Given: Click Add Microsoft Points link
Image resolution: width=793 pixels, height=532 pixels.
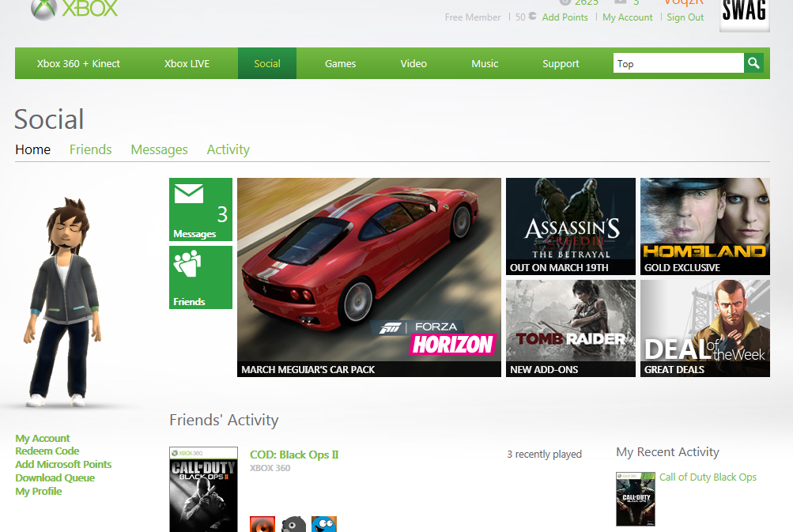Looking at the screenshot, I should click(63, 464).
